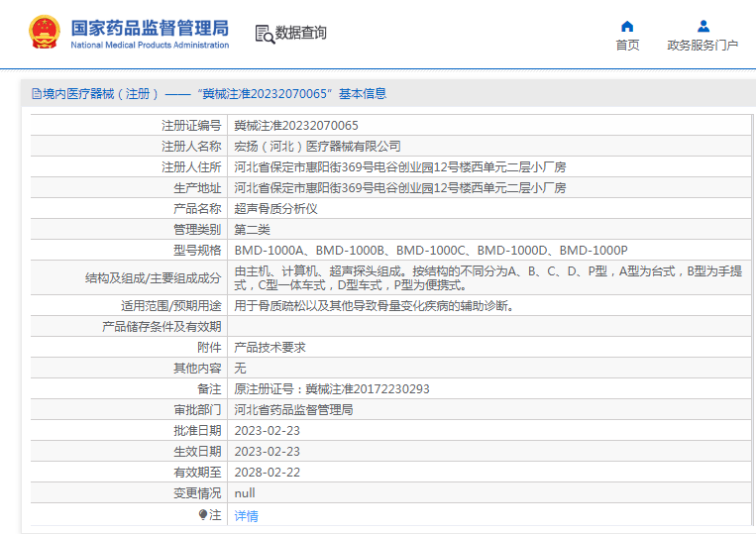Open the 详情 link
Viewport: 756px width, 534px height.
(x=246, y=516)
